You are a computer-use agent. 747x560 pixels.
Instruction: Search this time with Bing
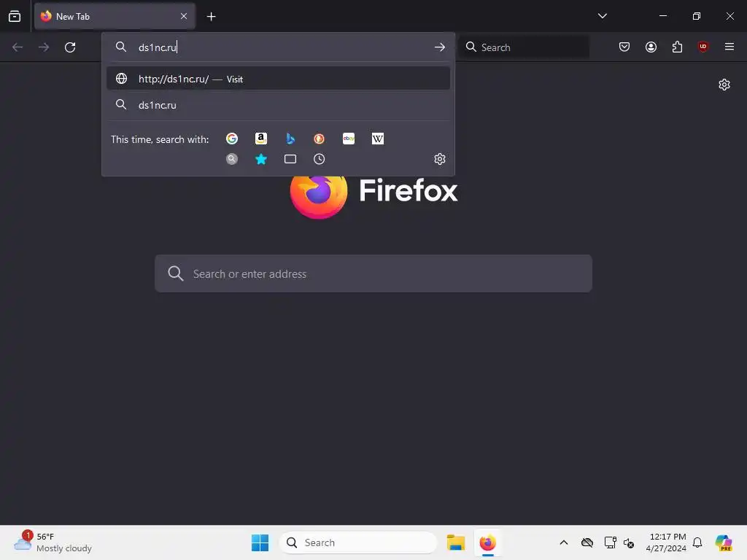click(x=290, y=139)
